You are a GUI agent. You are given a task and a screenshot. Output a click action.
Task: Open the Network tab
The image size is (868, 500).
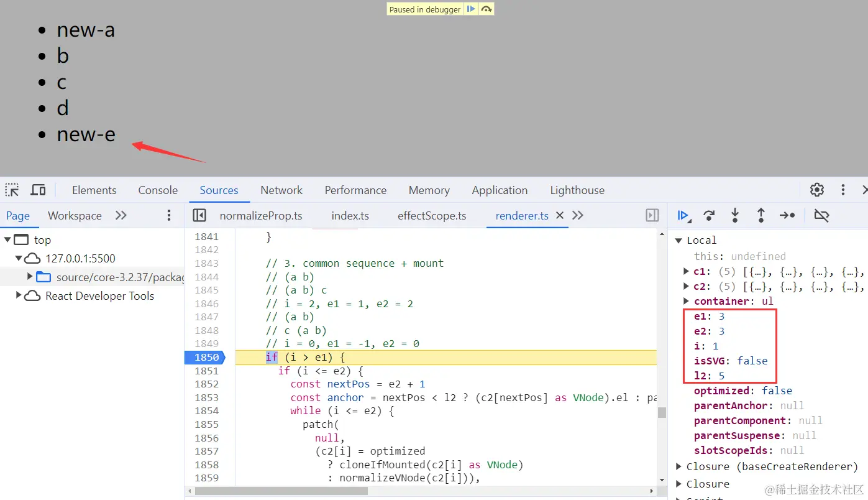click(x=281, y=190)
